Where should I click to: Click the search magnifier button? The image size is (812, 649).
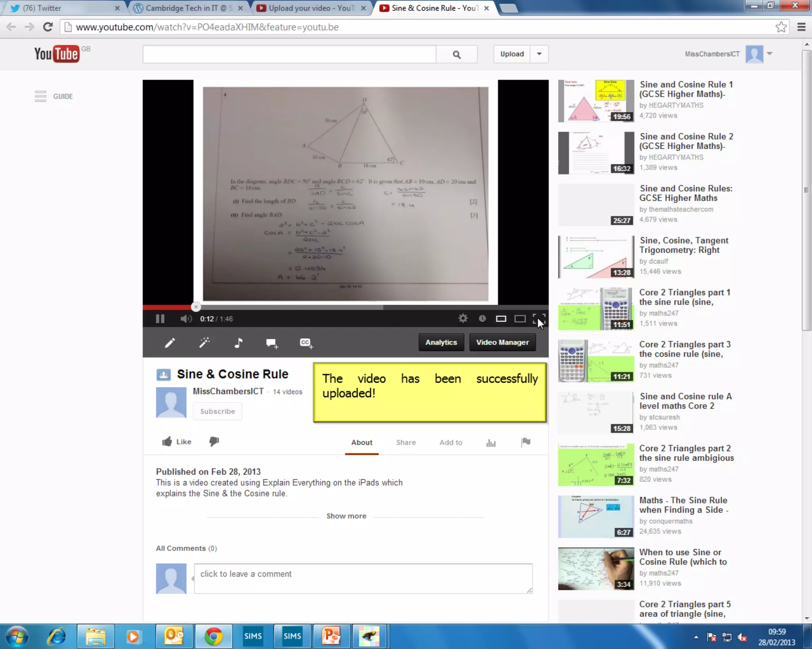[x=457, y=54]
